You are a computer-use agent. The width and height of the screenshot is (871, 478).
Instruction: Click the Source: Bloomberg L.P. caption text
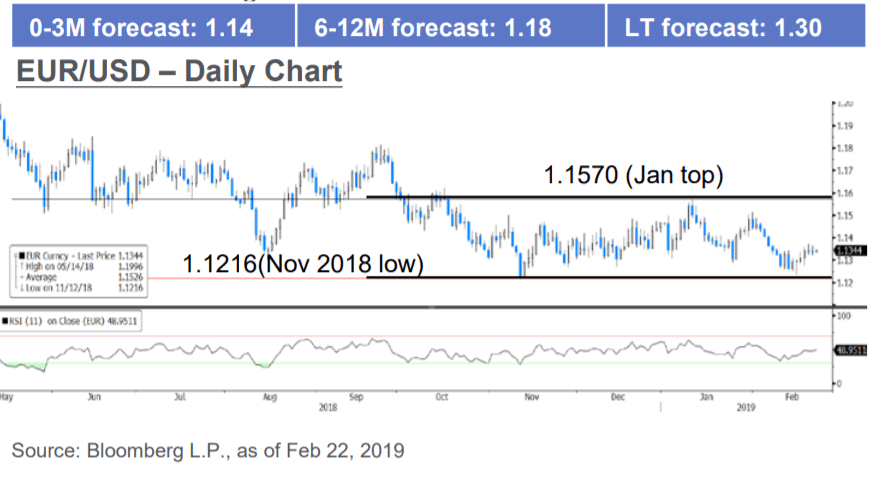(x=208, y=450)
